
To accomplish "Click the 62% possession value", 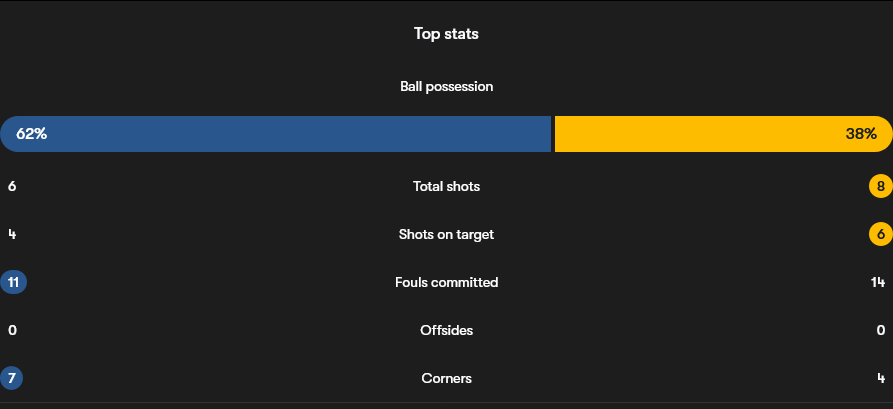I will point(31,134).
